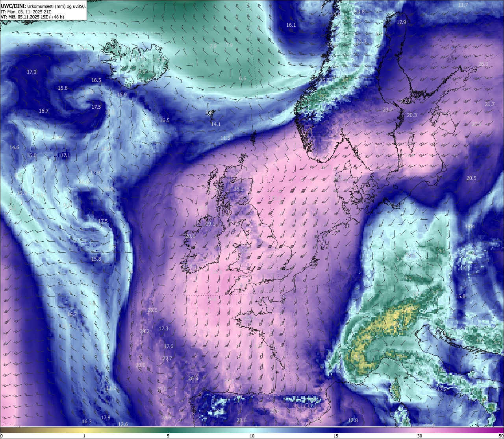Click the 18.2 value over Scotland
The height and width of the screenshot is (439, 504).
pos(239,189)
